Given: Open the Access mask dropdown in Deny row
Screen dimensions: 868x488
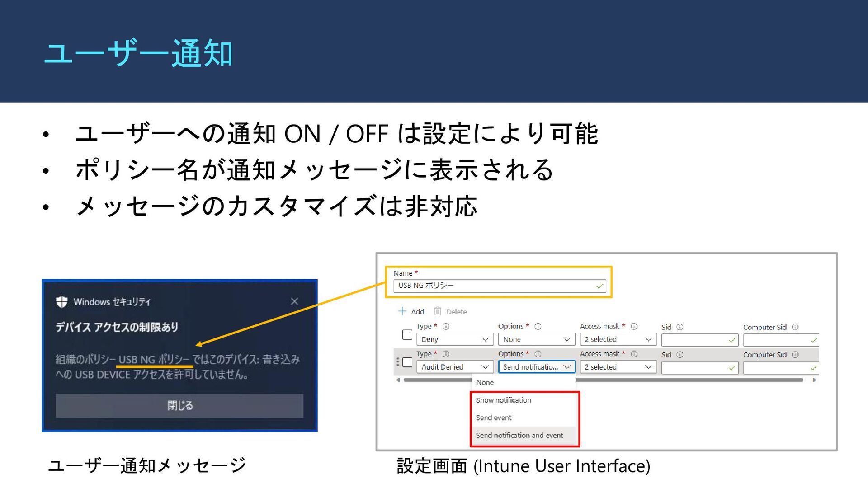Looking at the screenshot, I should [x=618, y=339].
